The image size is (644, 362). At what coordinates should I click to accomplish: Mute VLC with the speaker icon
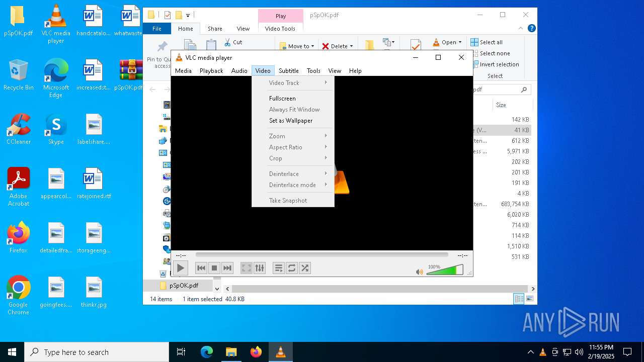(x=420, y=271)
